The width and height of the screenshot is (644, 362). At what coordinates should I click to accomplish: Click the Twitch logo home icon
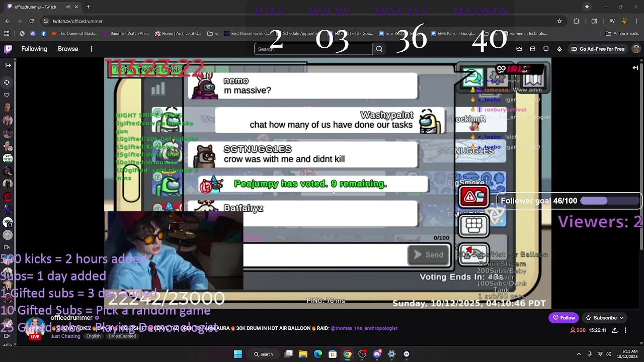click(x=8, y=49)
